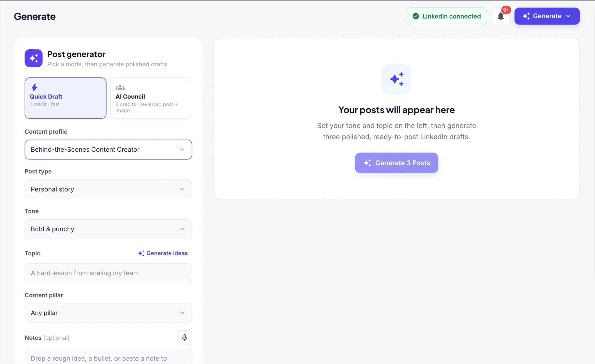Click the 9+ notification badge
Screen dimensions: 595x364
[x=506, y=10]
